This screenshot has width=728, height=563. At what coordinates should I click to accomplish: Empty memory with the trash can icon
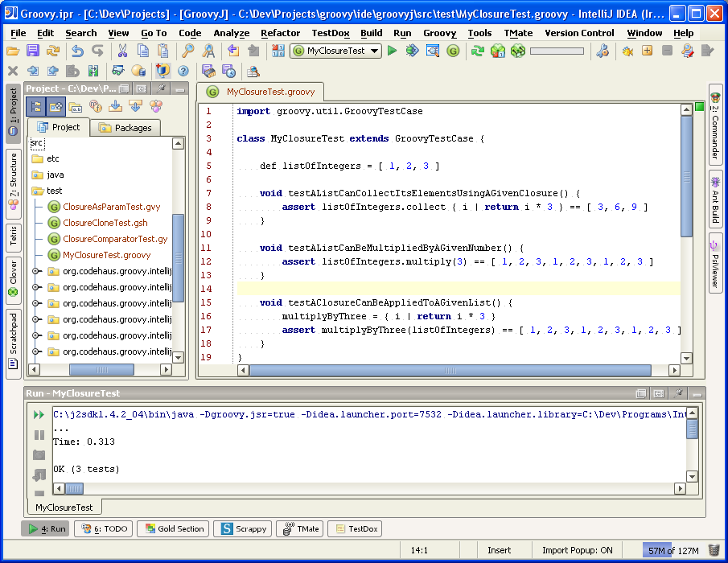[714, 550]
